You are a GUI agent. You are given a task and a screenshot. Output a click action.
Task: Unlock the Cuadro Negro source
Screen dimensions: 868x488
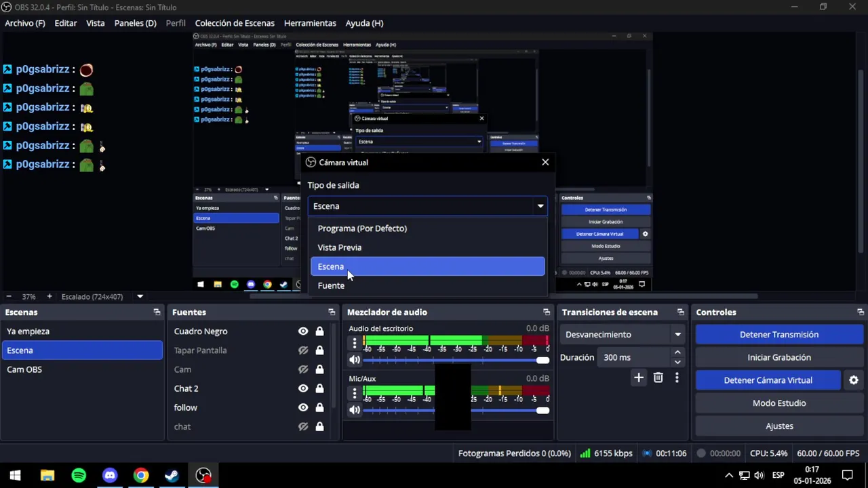pyautogui.click(x=319, y=331)
